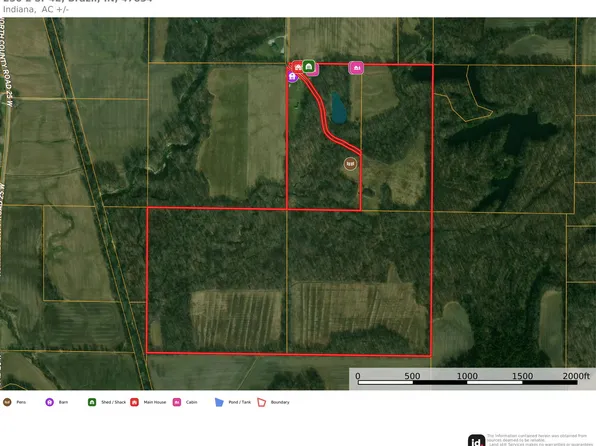Click the purple Barn icon in the legend
This screenshot has width=596, height=446.
coord(49,402)
